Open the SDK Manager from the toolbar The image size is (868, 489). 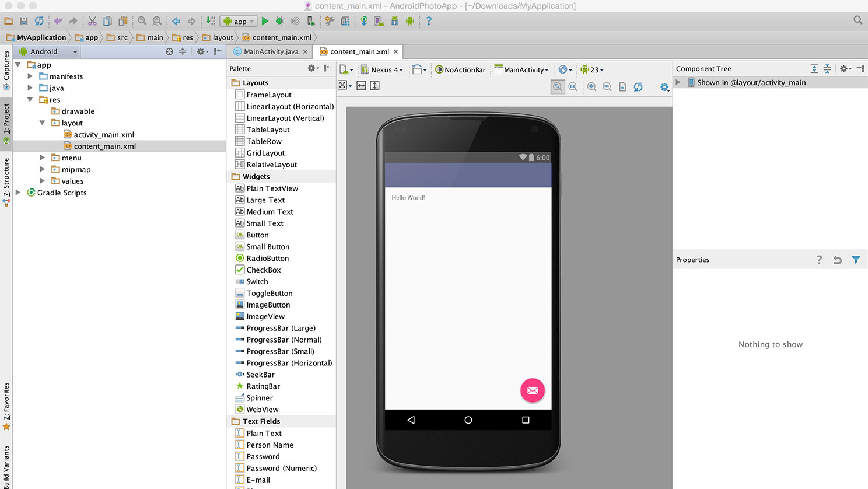point(394,21)
